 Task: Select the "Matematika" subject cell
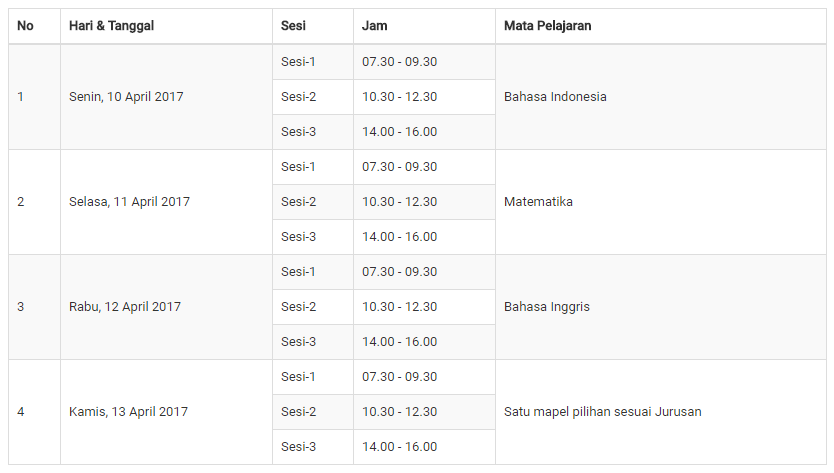tap(661, 202)
